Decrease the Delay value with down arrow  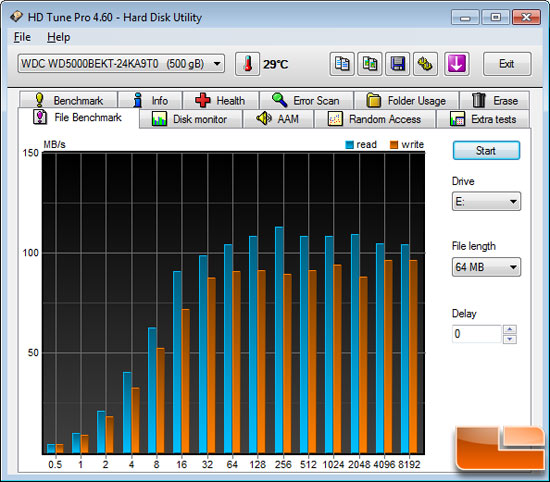point(510,339)
